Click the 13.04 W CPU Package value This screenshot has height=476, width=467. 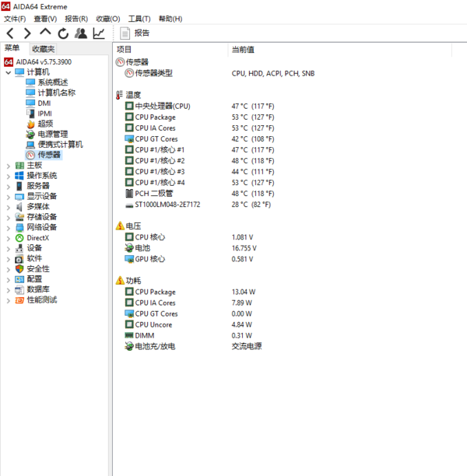click(x=244, y=292)
